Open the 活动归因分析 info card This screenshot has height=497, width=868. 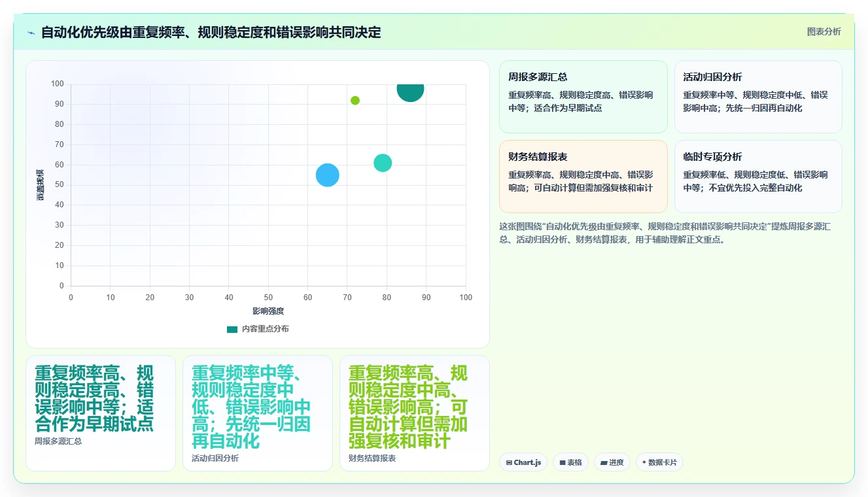pos(758,97)
